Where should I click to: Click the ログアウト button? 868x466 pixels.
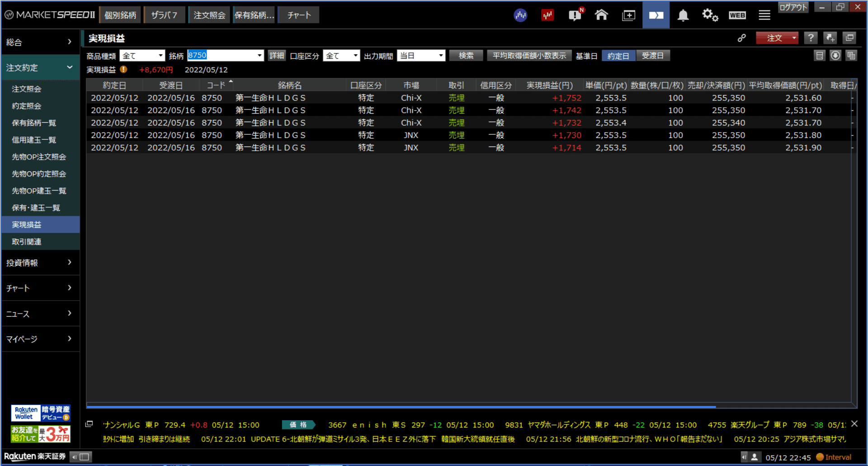[x=793, y=7]
